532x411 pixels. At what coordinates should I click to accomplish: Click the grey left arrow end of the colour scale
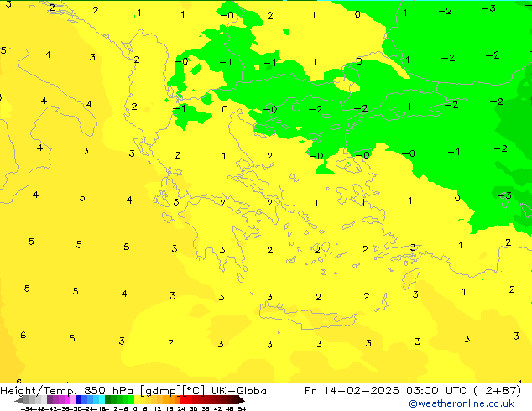(x=19, y=401)
